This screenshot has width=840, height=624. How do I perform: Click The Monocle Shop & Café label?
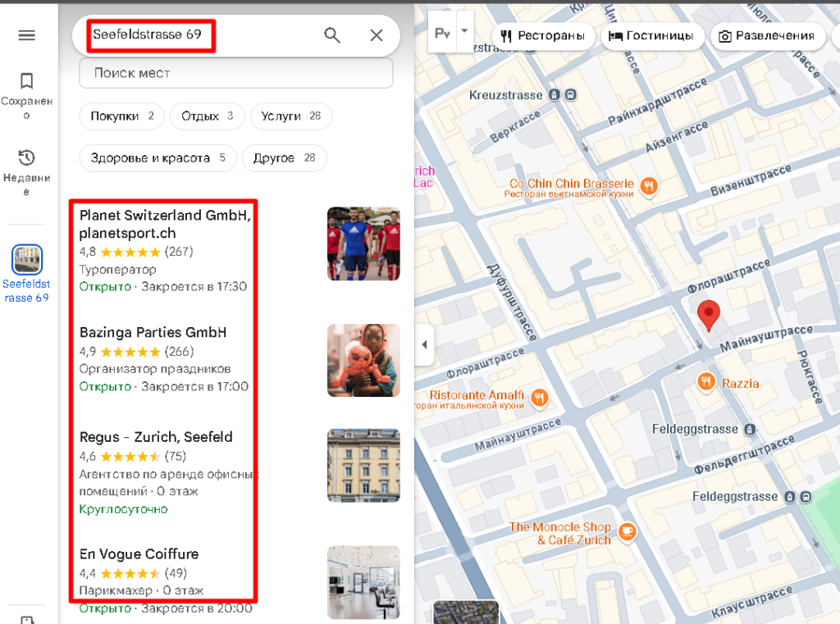[x=559, y=534]
